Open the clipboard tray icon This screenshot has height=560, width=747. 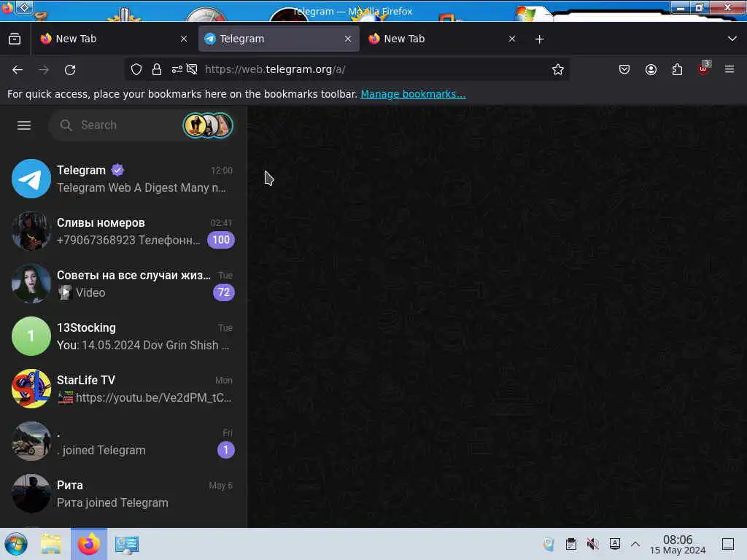point(570,544)
